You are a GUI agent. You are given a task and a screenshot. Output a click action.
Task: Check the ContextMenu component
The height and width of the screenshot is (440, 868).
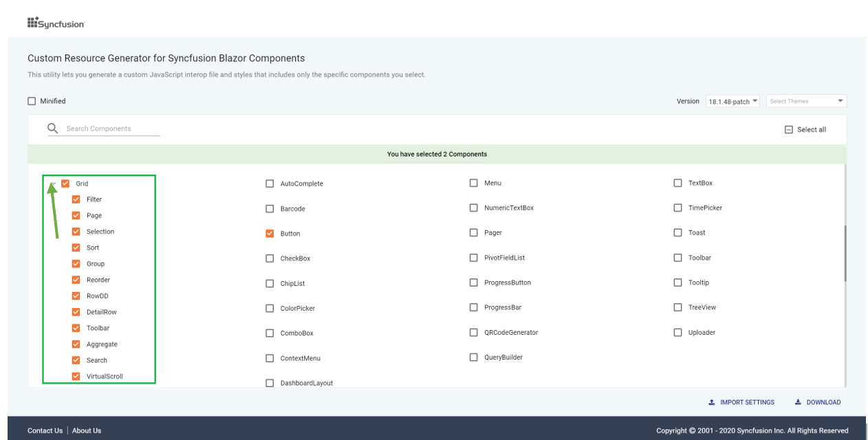pyautogui.click(x=270, y=358)
